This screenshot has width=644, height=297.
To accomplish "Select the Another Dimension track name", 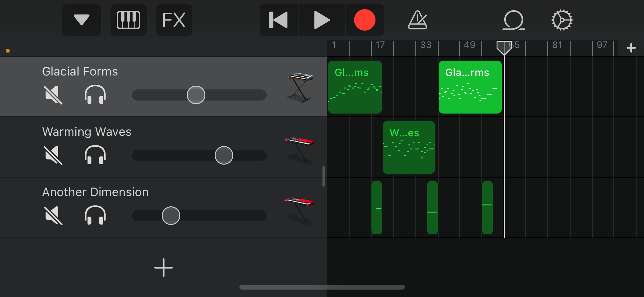I will 95,192.
